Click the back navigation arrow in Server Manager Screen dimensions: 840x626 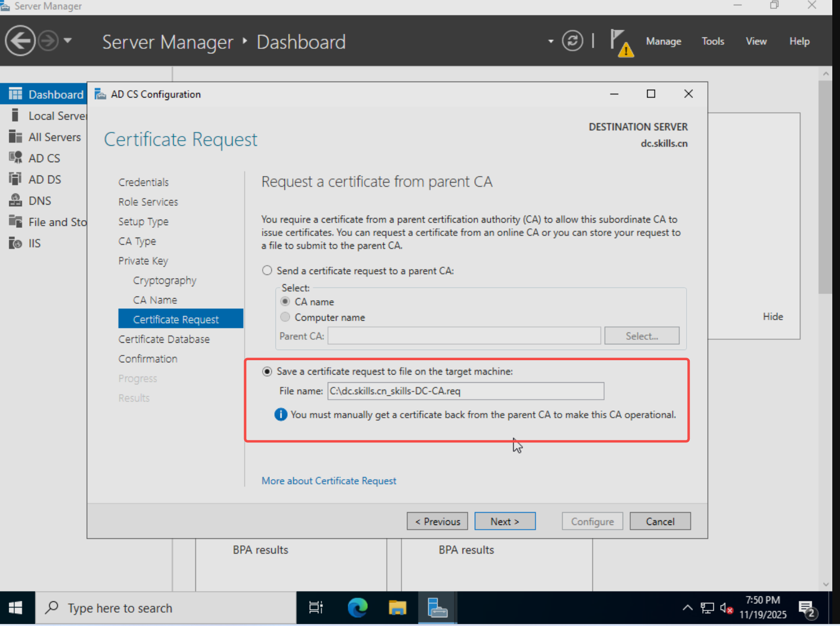20,41
